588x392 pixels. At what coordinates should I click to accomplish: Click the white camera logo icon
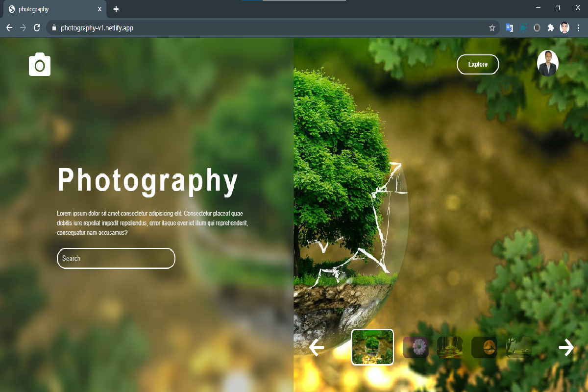click(x=40, y=64)
